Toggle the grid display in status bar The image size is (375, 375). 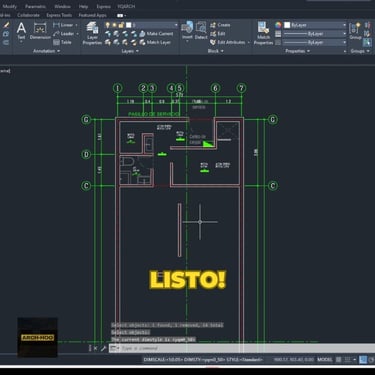pos(339,360)
